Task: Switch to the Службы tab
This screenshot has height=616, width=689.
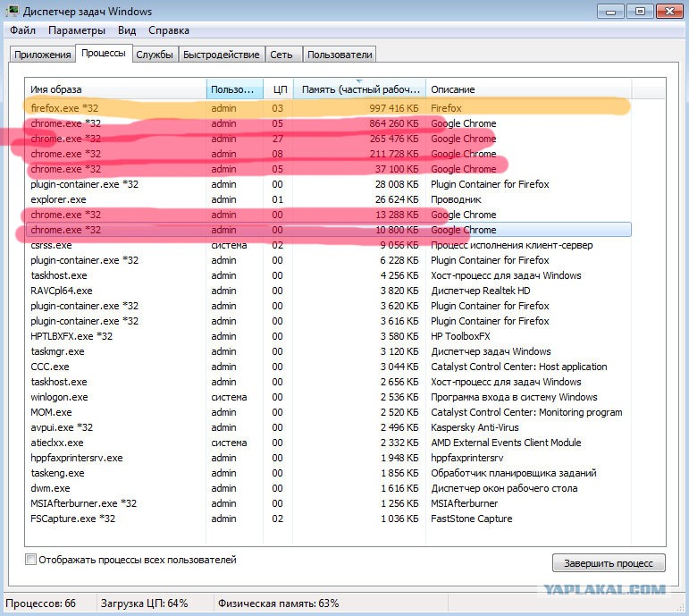Action: (155, 55)
